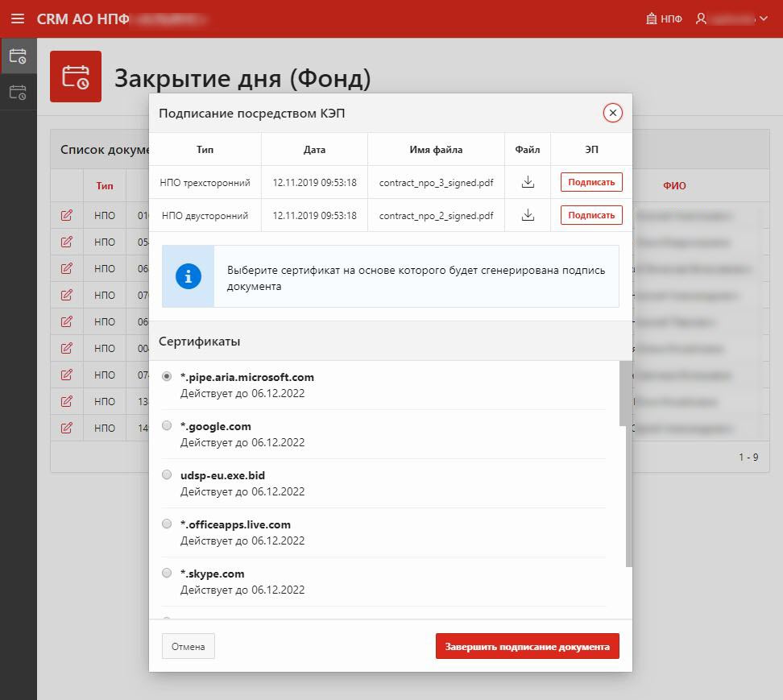Sort background table by ФИО column header
The width and height of the screenshot is (783, 700).
click(674, 186)
